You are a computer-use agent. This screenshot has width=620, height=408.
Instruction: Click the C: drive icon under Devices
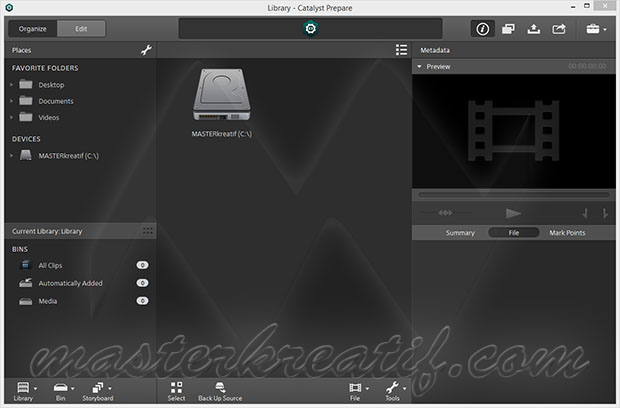coord(26,155)
